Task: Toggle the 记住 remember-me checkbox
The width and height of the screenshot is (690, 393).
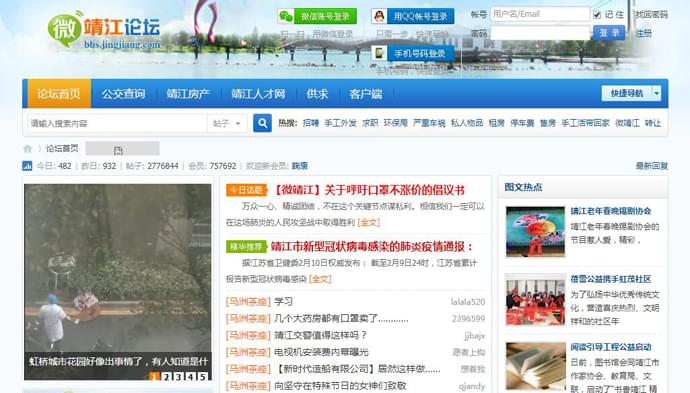Action: 597,15
